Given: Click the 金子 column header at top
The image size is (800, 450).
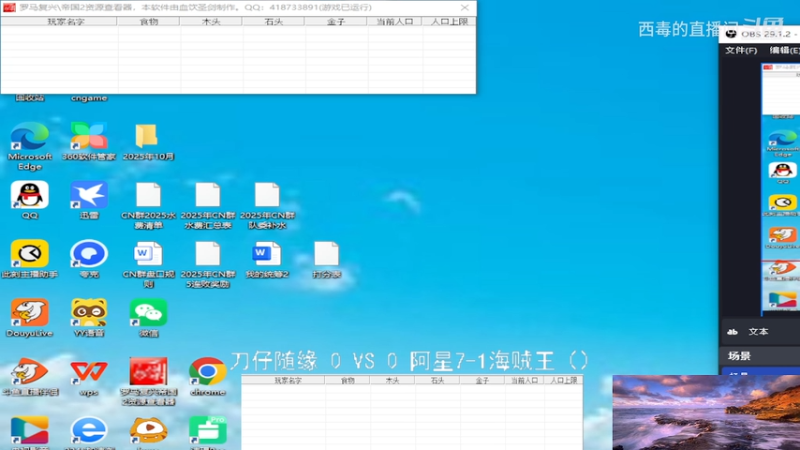Looking at the screenshot, I should (336, 21).
